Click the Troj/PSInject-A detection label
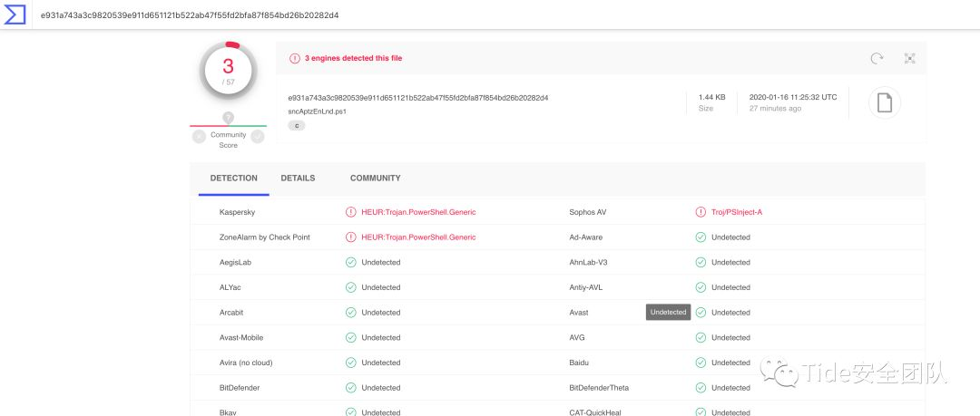Screen dimensions: 980x416 [x=737, y=212]
